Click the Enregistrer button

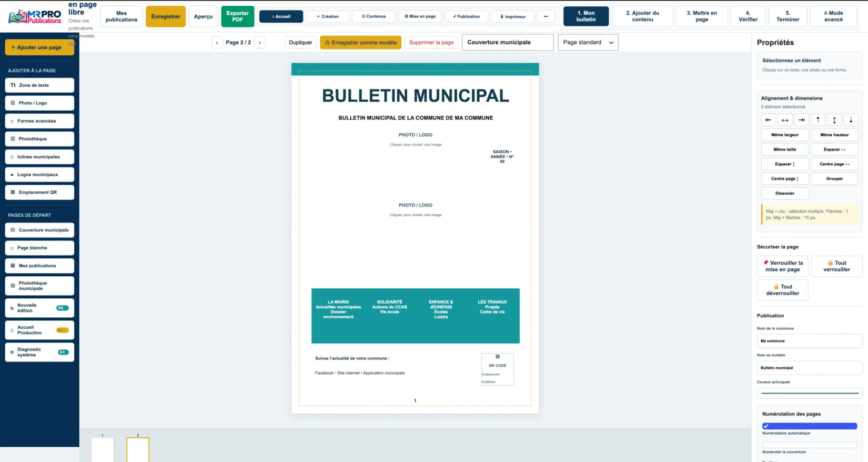[x=166, y=16]
